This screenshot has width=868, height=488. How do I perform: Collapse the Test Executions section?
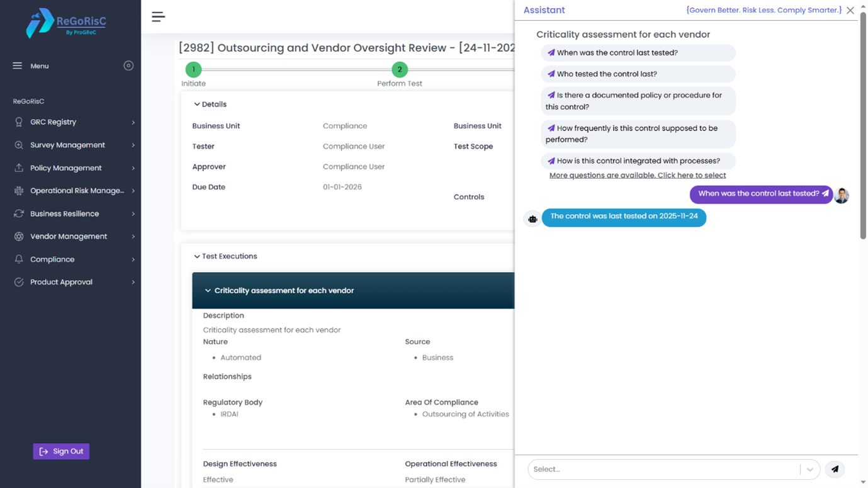(197, 256)
